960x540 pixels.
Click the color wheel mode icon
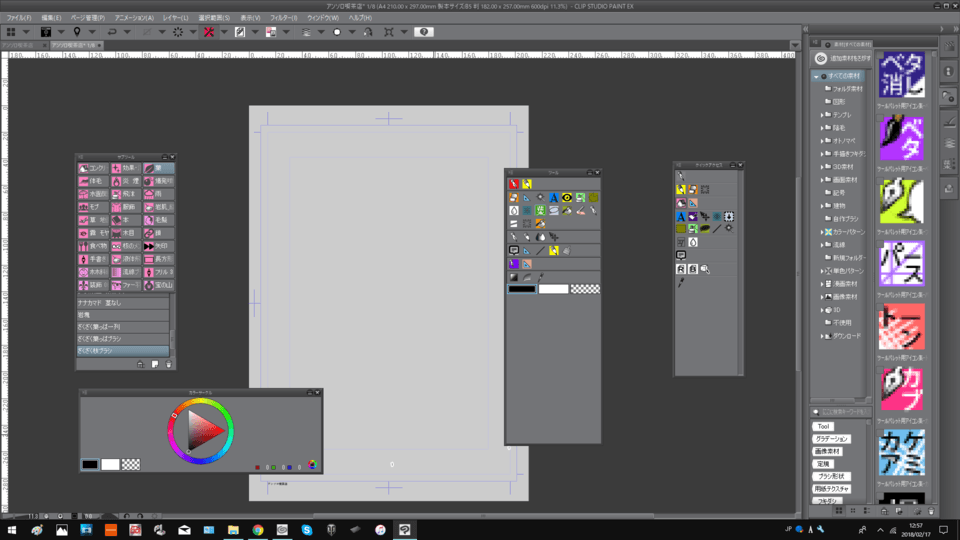pyautogui.click(x=312, y=464)
